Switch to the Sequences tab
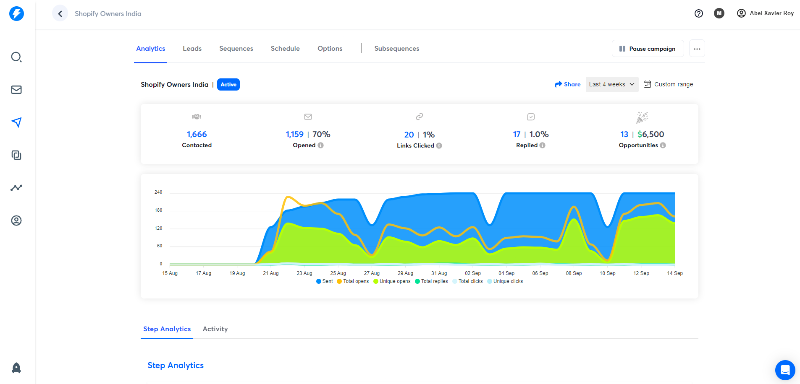 (236, 49)
